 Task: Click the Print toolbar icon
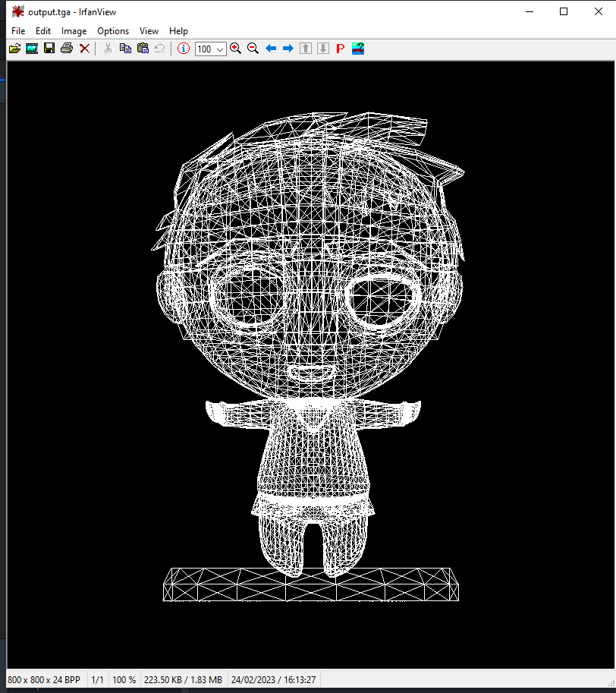(67, 48)
